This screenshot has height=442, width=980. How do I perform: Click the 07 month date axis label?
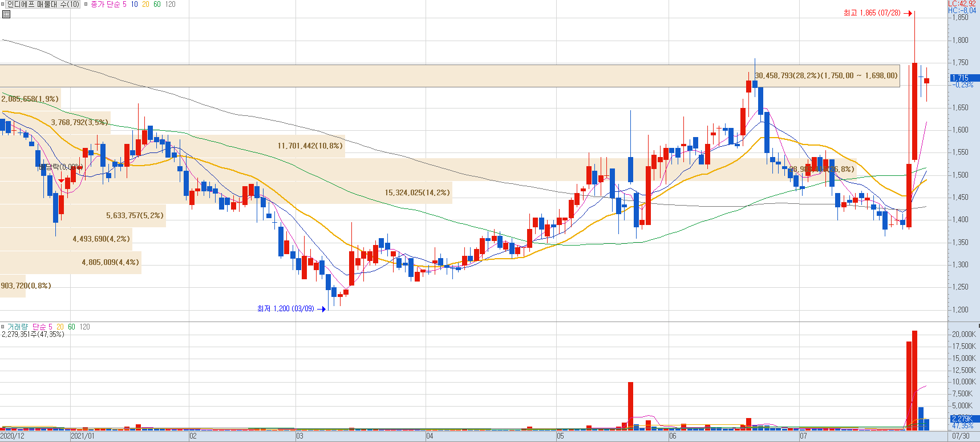click(804, 436)
